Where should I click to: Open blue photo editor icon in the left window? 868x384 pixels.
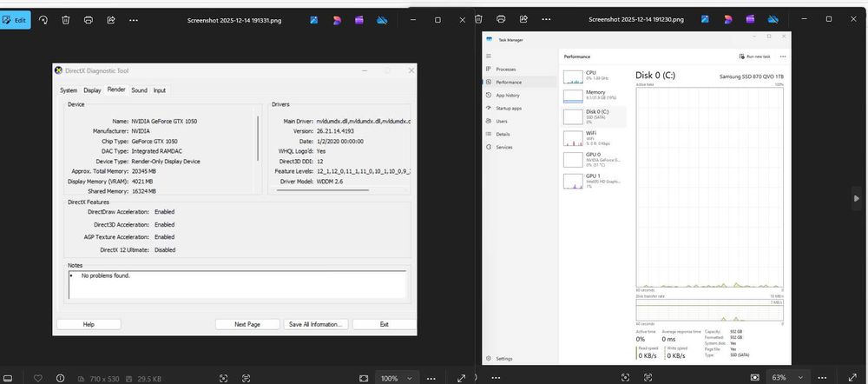[x=314, y=20]
